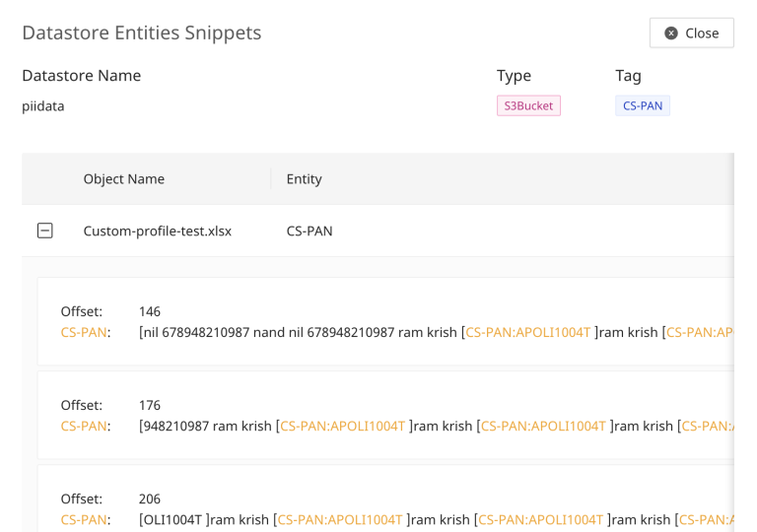Click the offset 206 snippet card

tap(384, 502)
